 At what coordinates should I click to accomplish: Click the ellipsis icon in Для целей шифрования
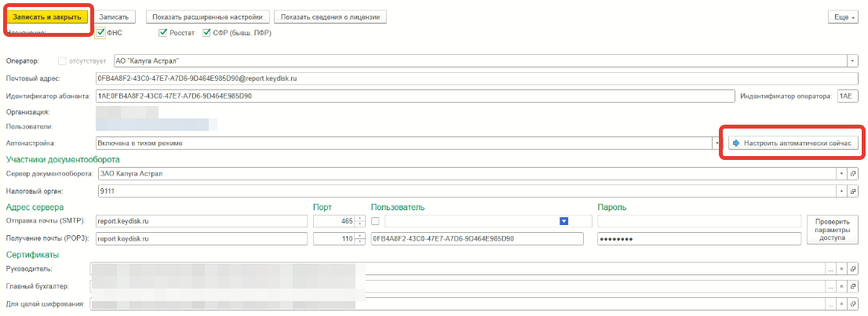830,303
